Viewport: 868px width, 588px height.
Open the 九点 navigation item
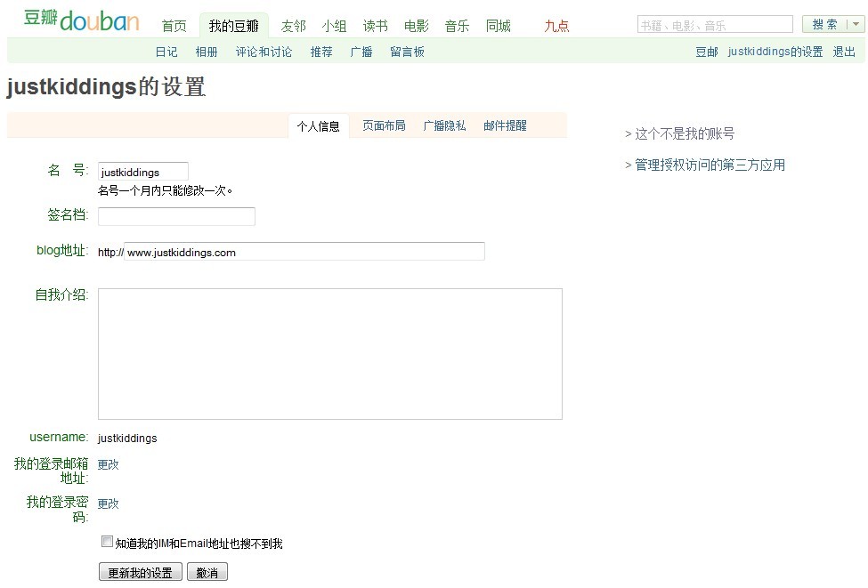(x=556, y=27)
